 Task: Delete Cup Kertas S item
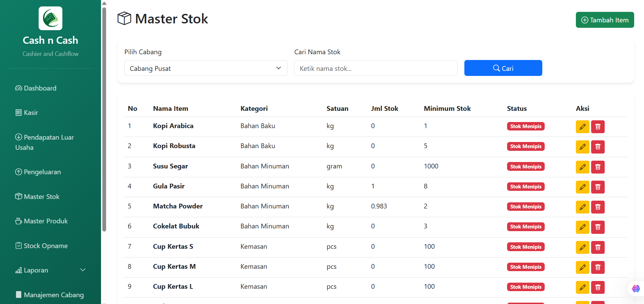pos(598,247)
